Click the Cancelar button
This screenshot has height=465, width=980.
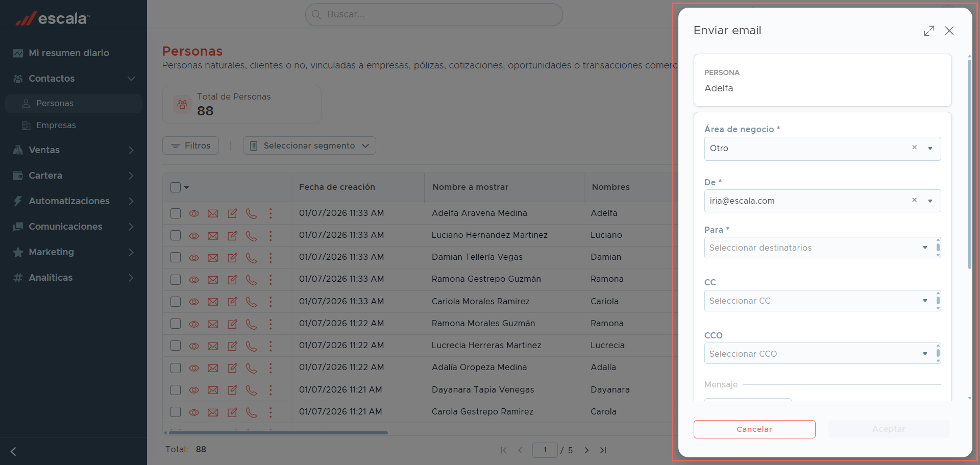[x=754, y=429]
